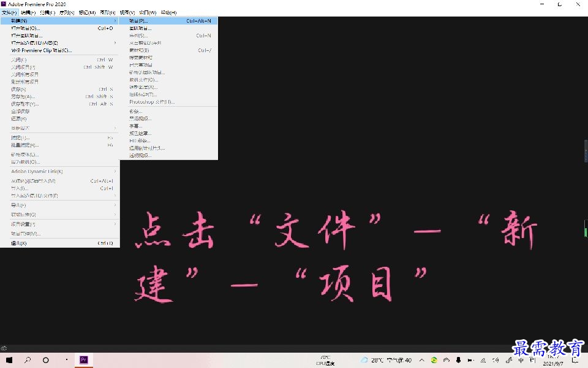The height and width of the screenshot is (368, 588).
Task: Choose 退出(X) to quit Premiere
Action: tap(60, 243)
